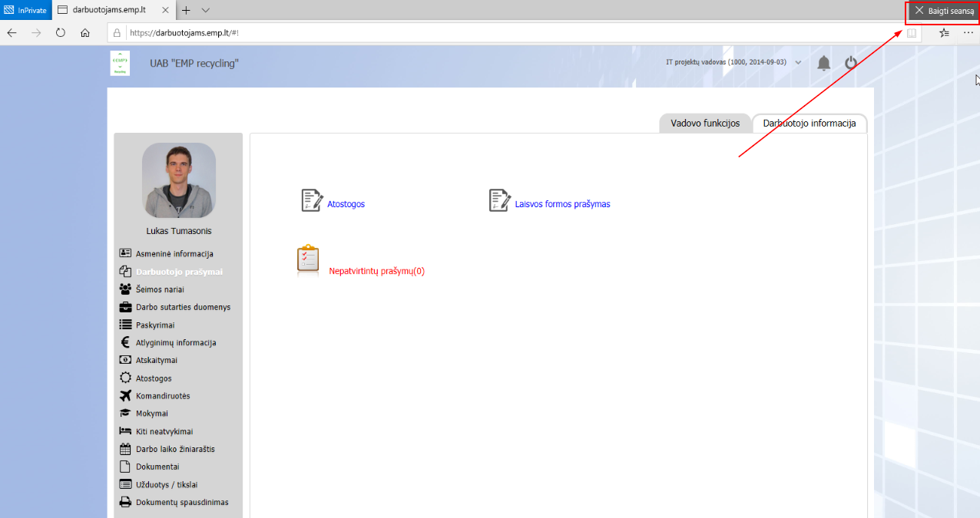Image resolution: width=980 pixels, height=518 pixels.
Task: Switch to the Vadovo funkcijos tab
Action: click(x=705, y=123)
